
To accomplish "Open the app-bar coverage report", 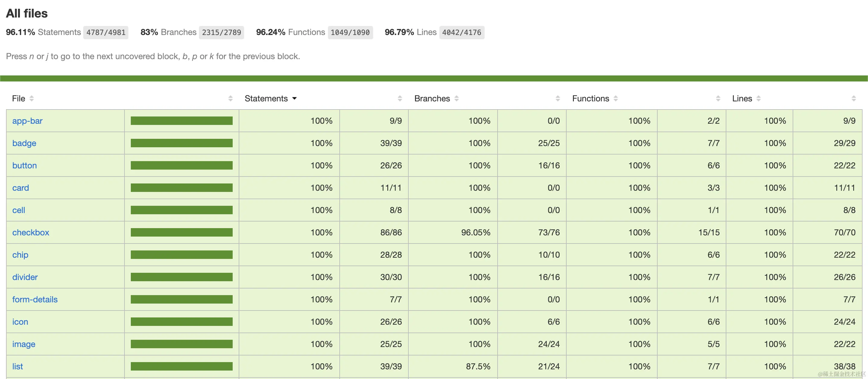I will 27,121.
